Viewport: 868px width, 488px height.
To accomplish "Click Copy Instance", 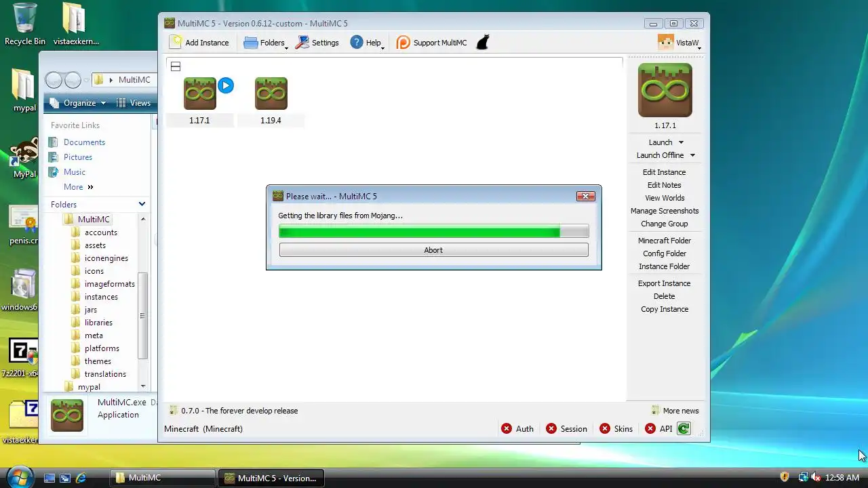I will (665, 309).
